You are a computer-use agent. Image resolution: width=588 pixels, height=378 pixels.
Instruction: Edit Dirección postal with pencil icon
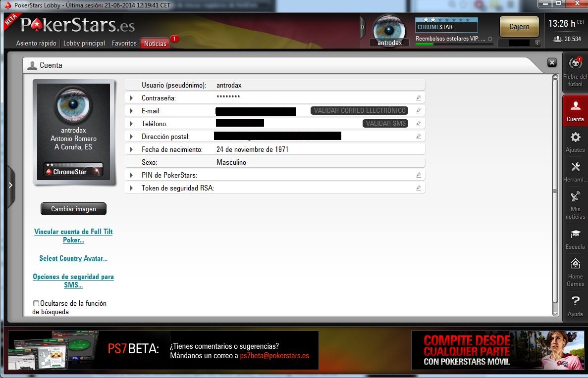click(419, 137)
